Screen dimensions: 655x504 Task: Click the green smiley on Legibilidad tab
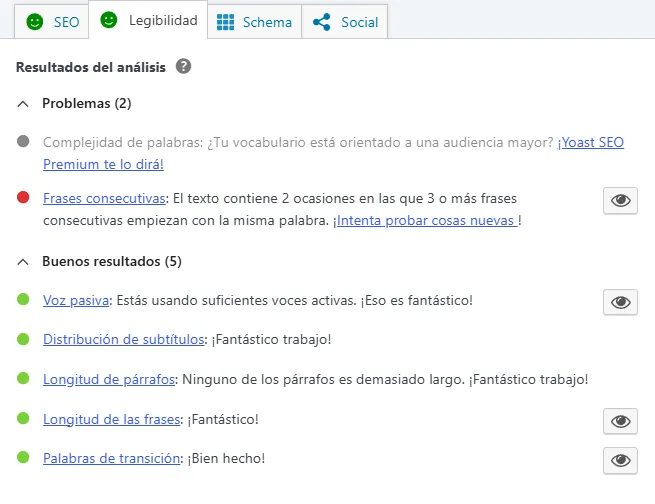tap(109, 20)
